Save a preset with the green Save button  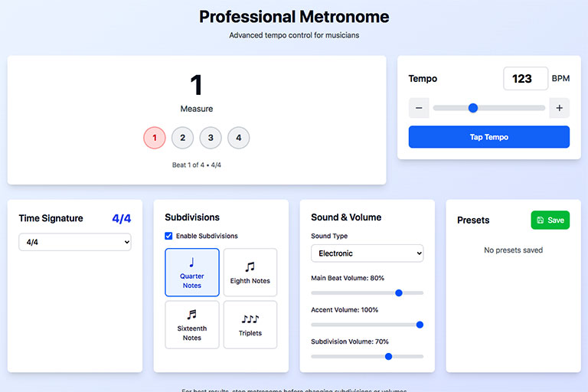pos(550,220)
